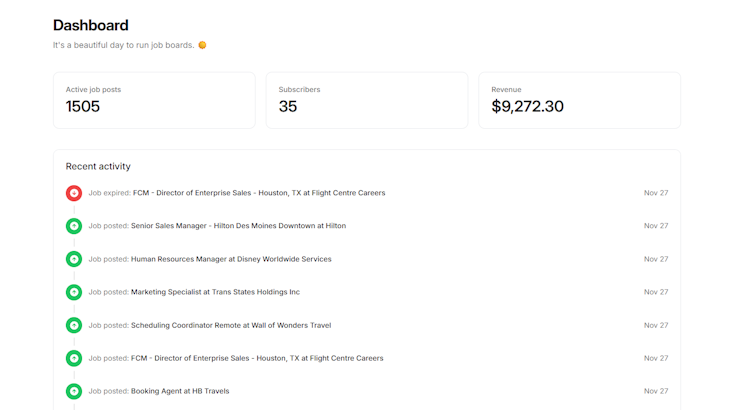Click green icon beside Human Resources Manager post
Image resolution: width=750 pixels, height=410 pixels.
74,259
